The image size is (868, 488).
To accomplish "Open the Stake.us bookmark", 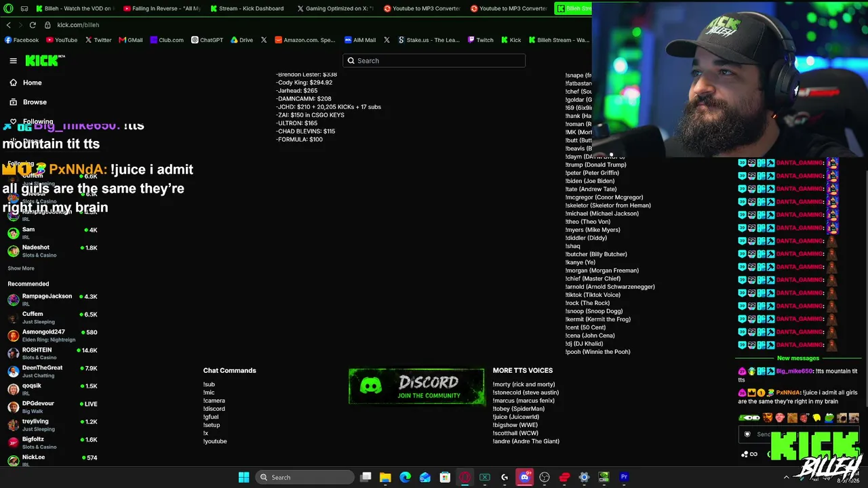I will click(x=429, y=40).
